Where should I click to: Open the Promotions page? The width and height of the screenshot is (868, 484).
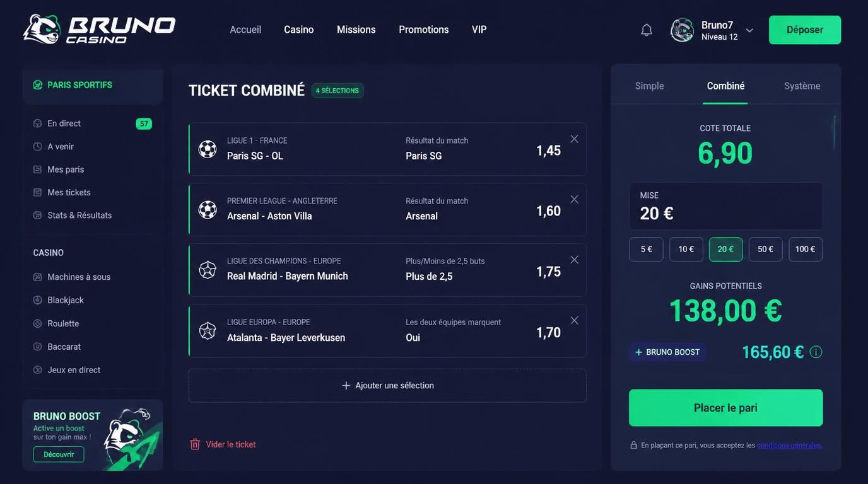(x=424, y=30)
